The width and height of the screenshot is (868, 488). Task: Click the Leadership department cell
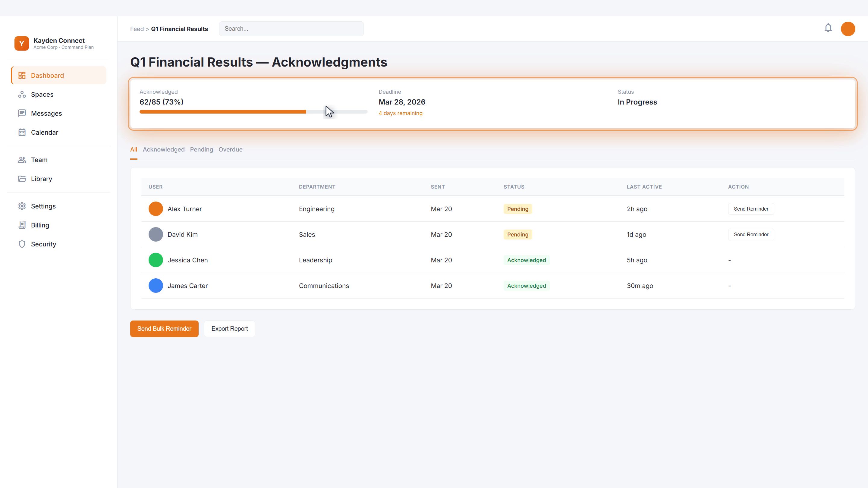coord(315,260)
